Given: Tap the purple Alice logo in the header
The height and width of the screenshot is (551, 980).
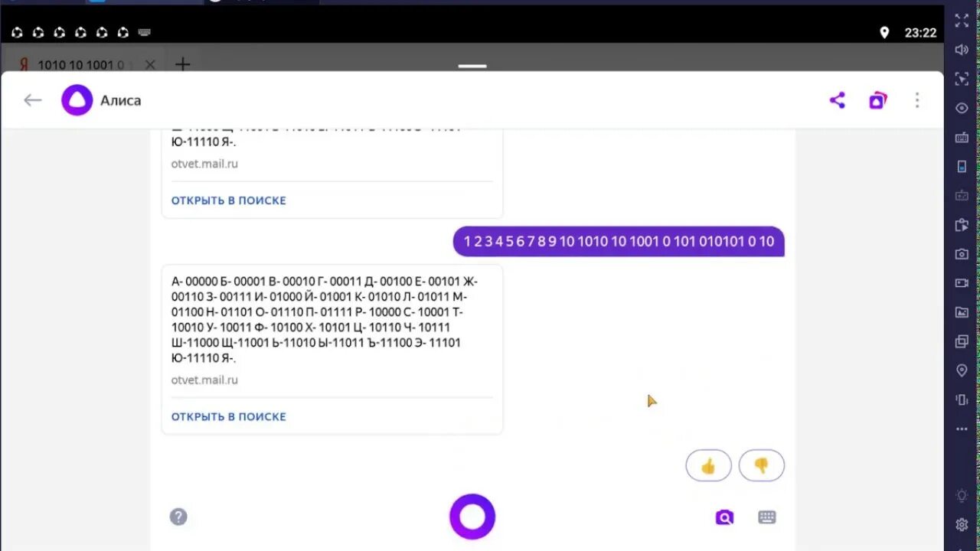Looking at the screenshot, I should (77, 100).
